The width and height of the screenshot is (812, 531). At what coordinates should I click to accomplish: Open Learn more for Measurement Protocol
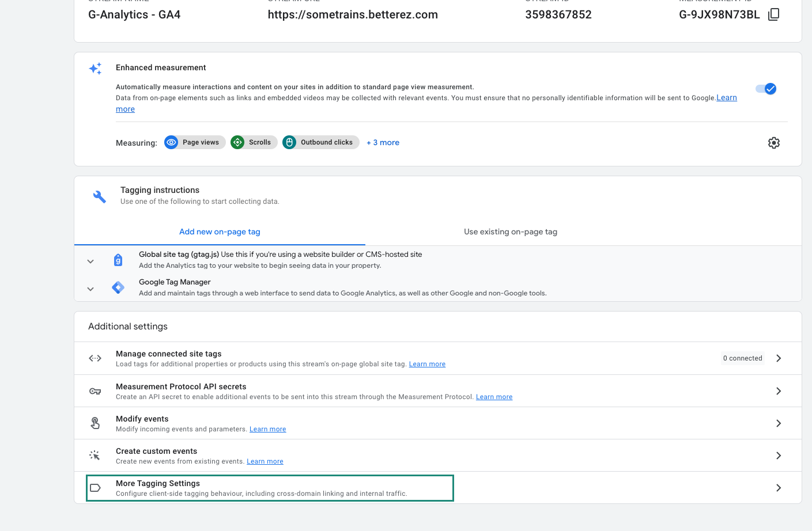click(x=494, y=397)
